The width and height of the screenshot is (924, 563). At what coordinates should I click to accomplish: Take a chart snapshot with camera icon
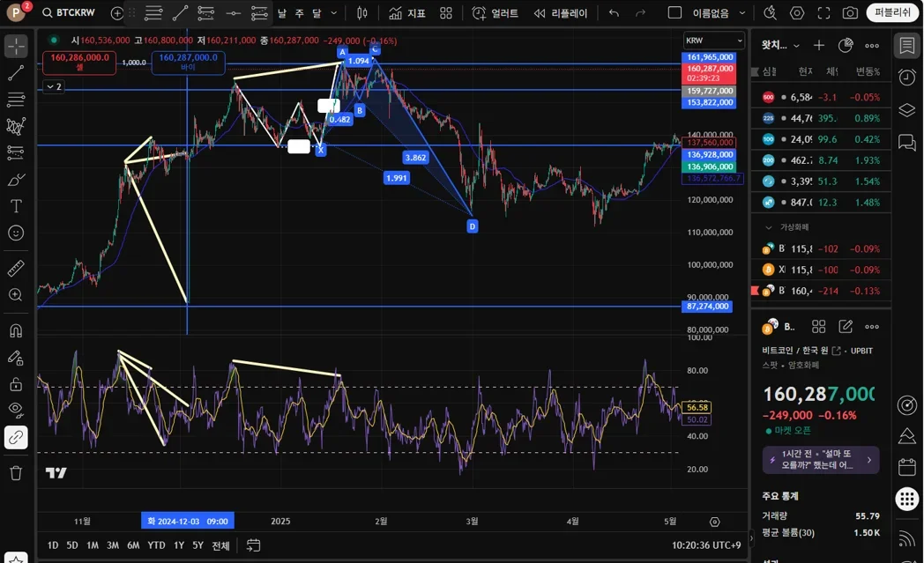850,13
